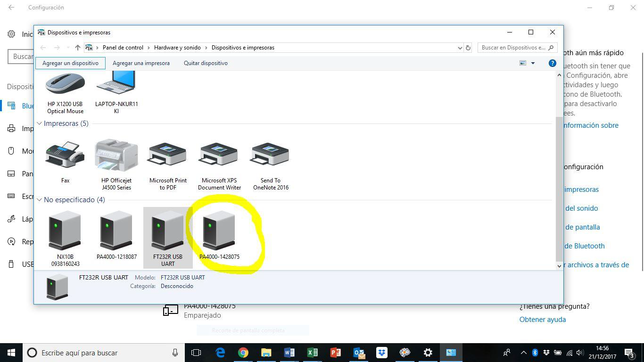Open the notification center
The height and width of the screenshot is (362, 644).
[629, 353]
